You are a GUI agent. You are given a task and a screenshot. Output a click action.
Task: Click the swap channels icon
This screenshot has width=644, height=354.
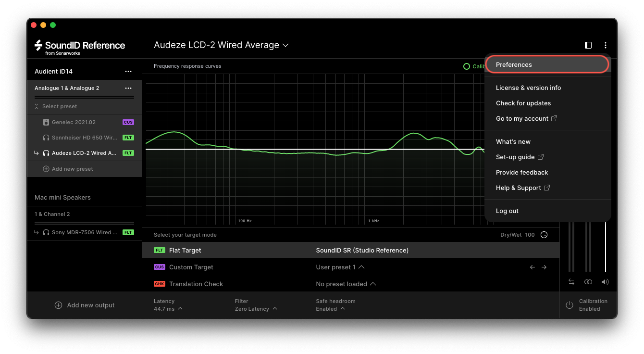coord(571,282)
